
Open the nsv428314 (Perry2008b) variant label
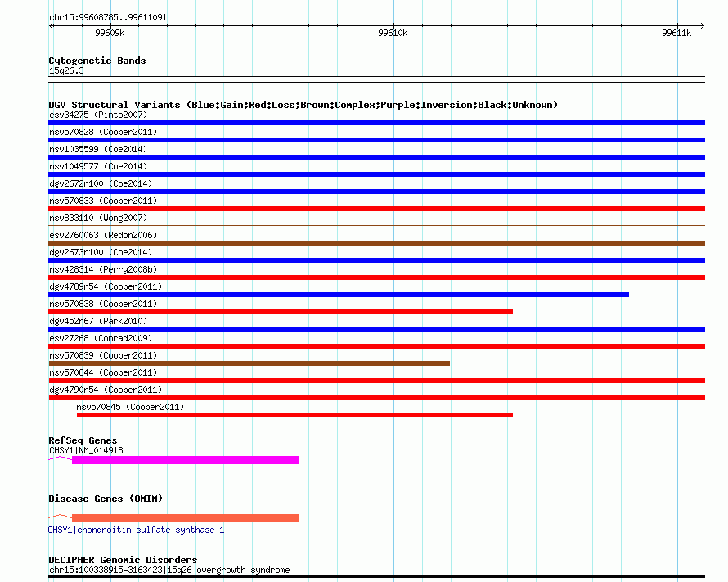pos(103,269)
